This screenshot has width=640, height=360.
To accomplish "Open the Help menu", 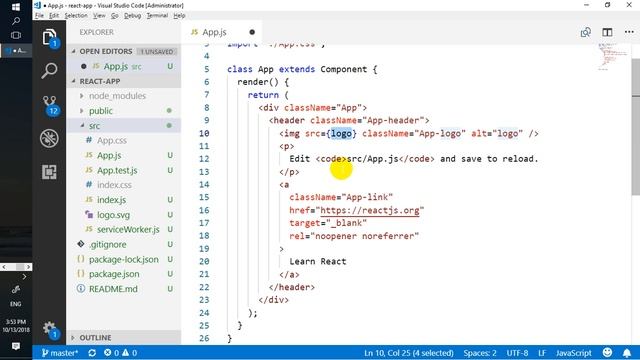I will click(179, 16).
